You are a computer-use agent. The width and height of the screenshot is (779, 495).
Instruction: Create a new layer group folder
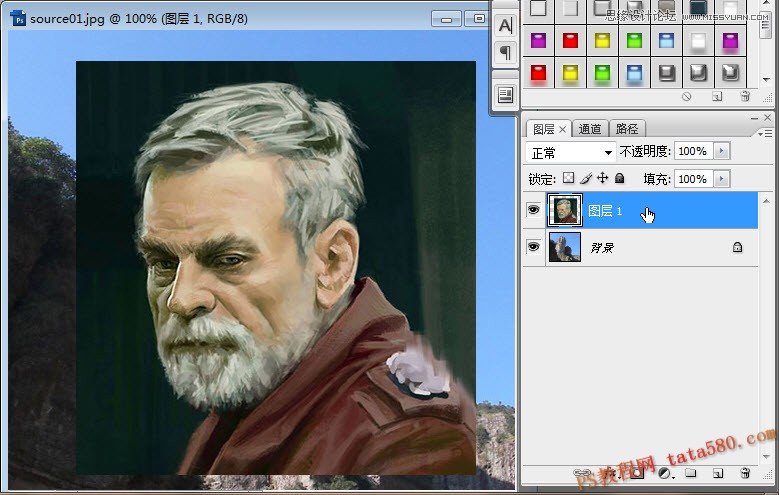click(x=691, y=473)
